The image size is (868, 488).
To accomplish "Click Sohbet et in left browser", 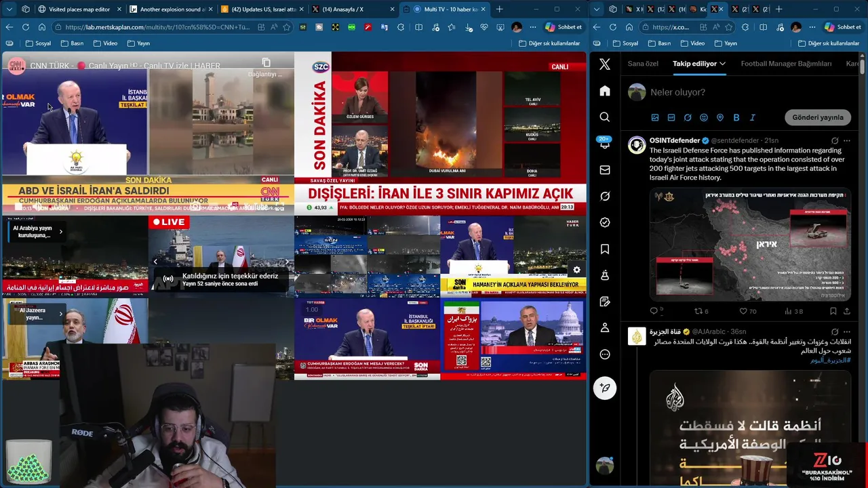I will (x=563, y=27).
